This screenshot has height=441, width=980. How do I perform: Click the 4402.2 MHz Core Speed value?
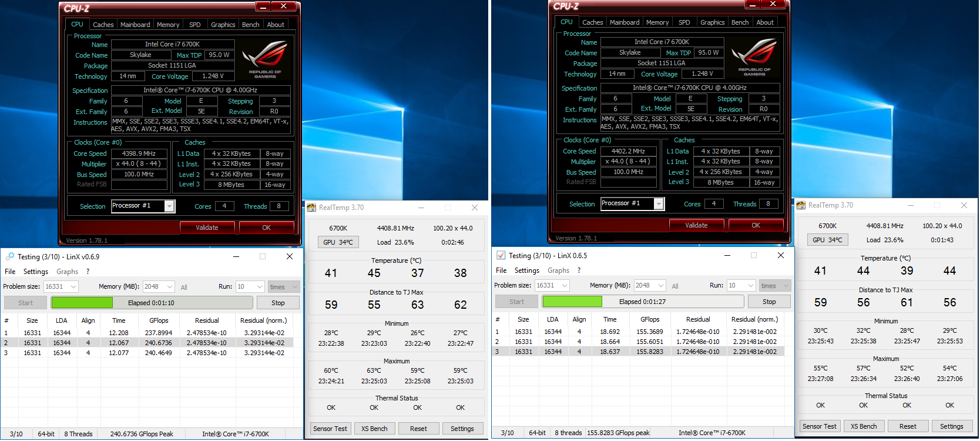628,151
